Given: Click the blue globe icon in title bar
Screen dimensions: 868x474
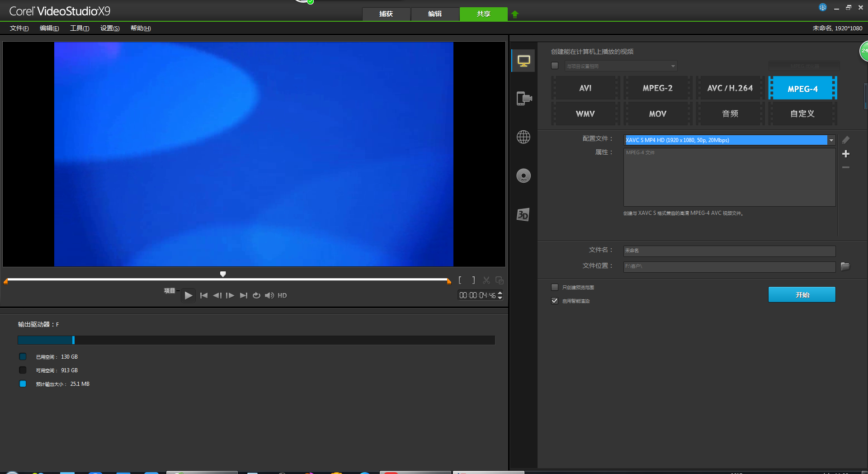Looking at the screenshot, I should pos(823,7).
